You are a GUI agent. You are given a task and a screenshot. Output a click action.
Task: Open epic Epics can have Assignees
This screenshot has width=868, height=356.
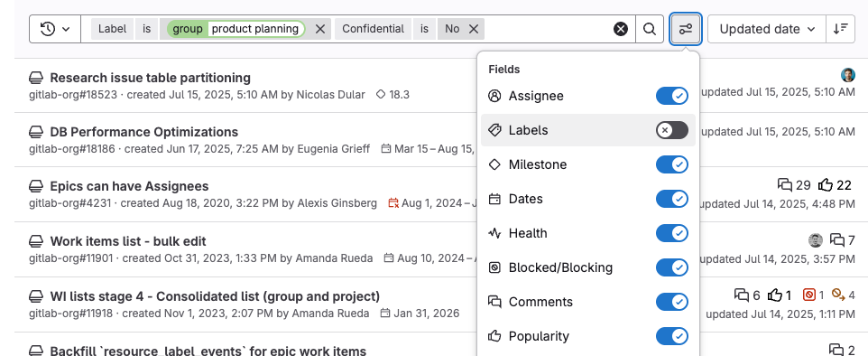pos(129,186)
